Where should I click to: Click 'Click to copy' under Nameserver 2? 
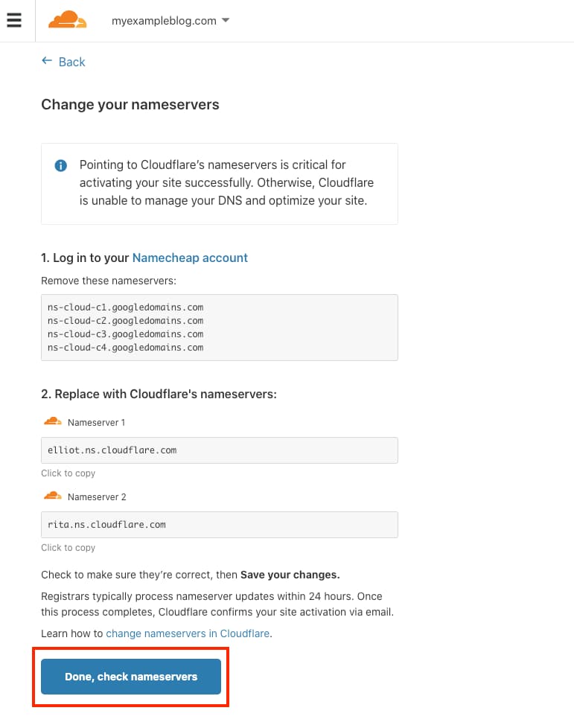coord(68,548)
